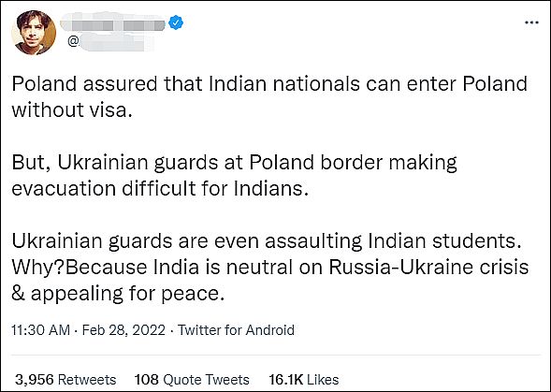Open the three-dot more options menu
The image size is (551, 392).
coord(531,22)
